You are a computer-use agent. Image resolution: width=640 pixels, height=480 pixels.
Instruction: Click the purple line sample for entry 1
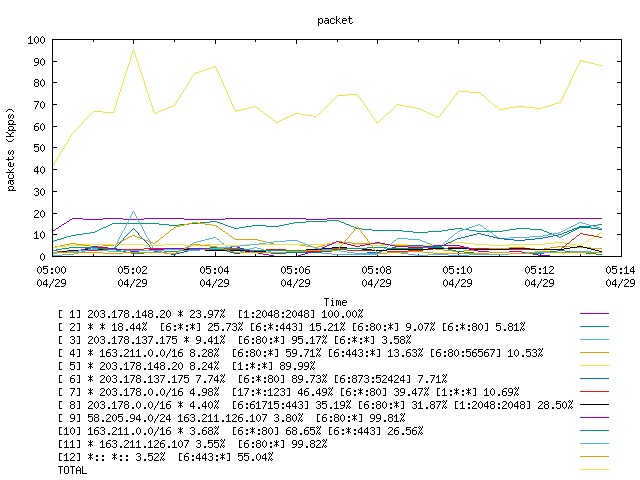click(594, 313)
